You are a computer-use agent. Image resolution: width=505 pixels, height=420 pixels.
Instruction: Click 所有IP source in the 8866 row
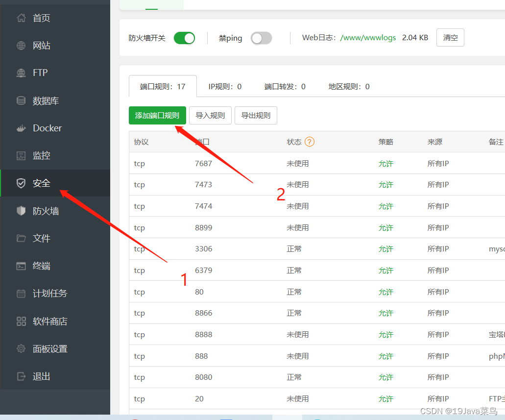point(438,313)
